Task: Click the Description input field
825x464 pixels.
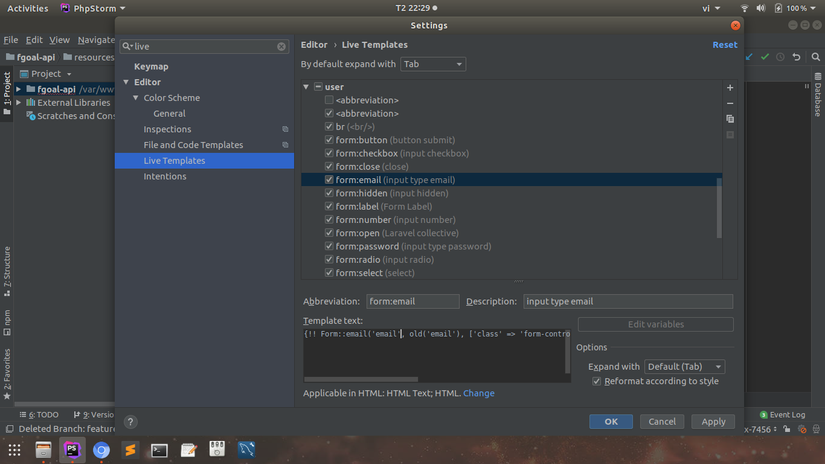Action: (x=628, y=301)
